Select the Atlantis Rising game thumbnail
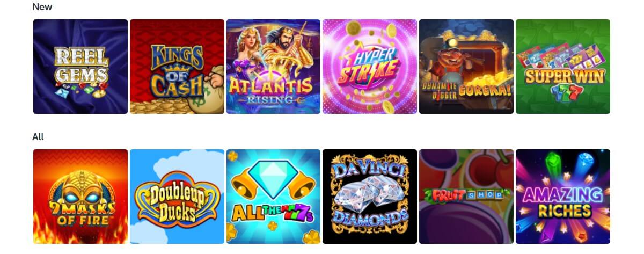The width and height of the screenshot is (644, 254). [273, 67]
